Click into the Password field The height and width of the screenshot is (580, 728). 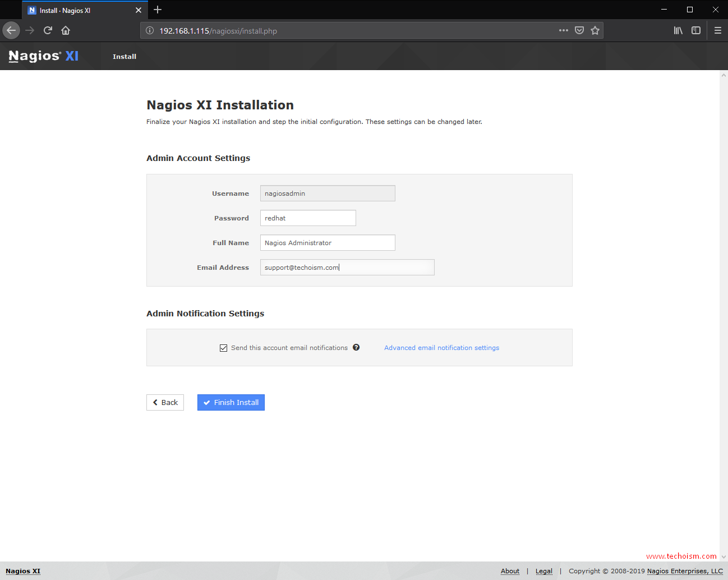tap(308, 218)
